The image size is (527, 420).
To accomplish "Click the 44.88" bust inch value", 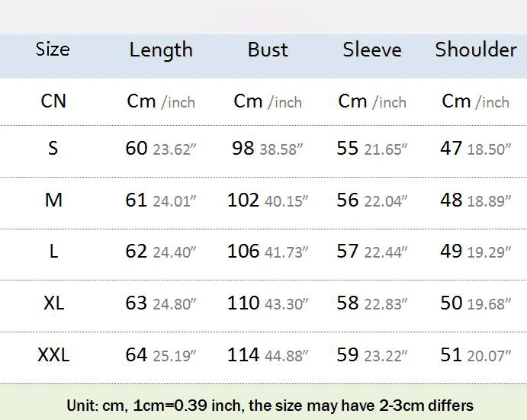I will pos(286,356).
